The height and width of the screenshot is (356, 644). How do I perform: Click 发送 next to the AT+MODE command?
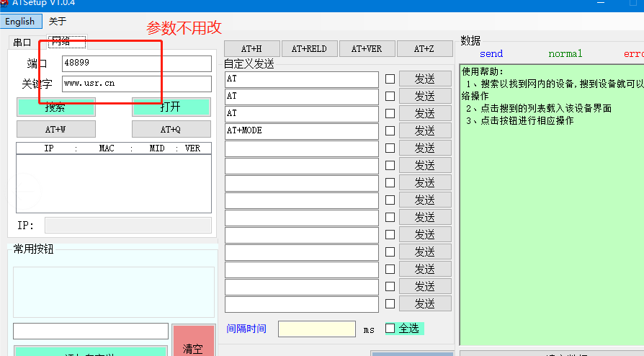coord(425,131)
